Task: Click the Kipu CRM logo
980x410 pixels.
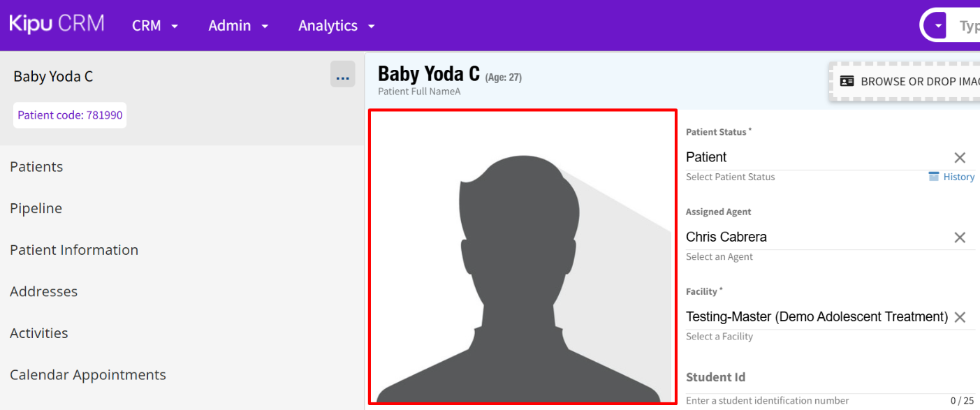Action: tap(57, 24)
